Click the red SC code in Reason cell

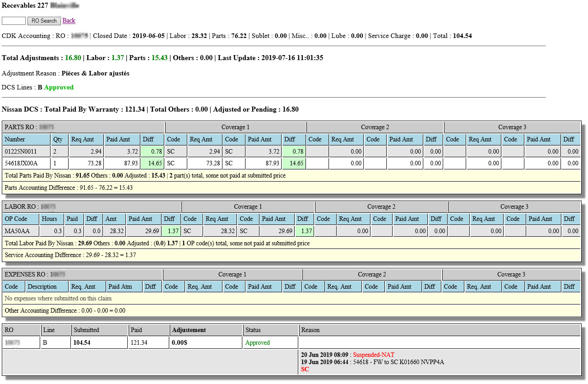(x=305, y=370)
